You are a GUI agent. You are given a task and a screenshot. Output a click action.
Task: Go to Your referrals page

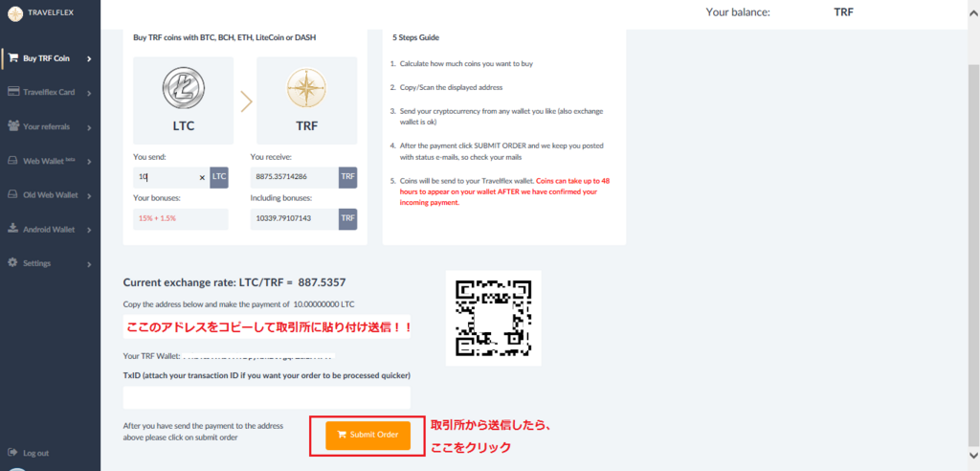point(50,126)
